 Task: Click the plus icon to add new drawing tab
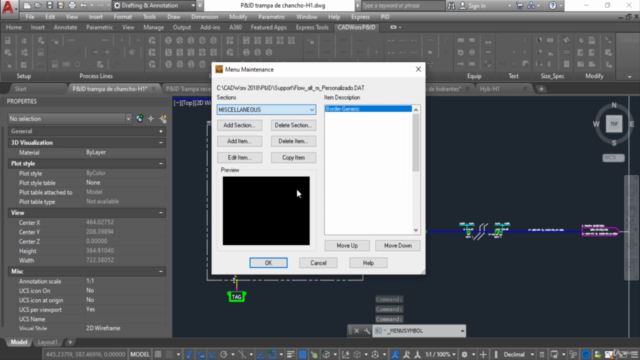(x=541, y=89)
